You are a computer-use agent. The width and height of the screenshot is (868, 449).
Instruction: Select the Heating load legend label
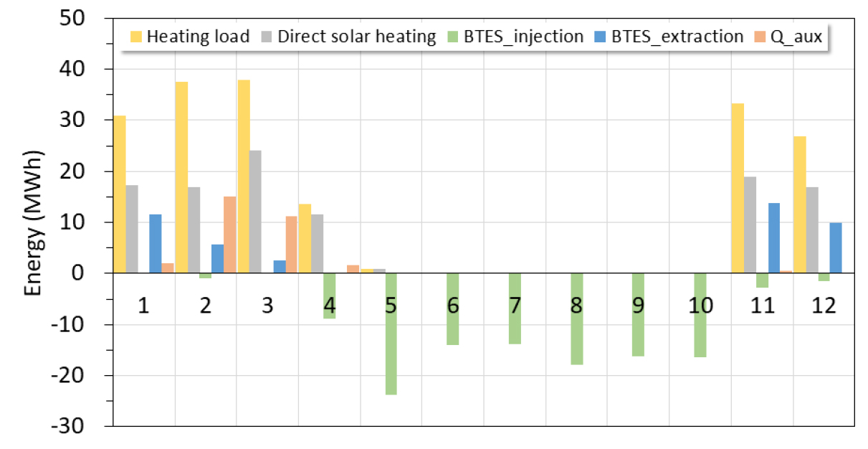[x=198, y=37]
